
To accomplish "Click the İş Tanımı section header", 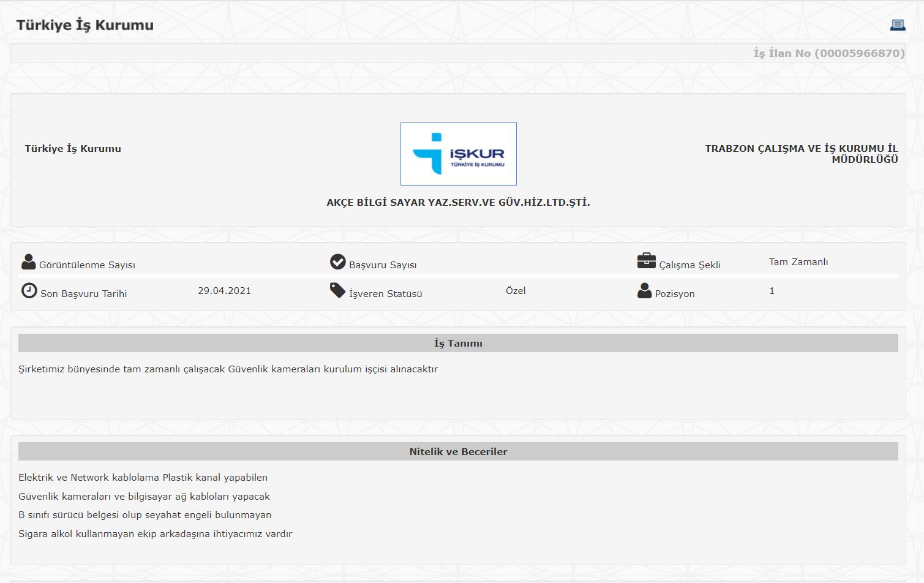I will [x=458, y=343].
